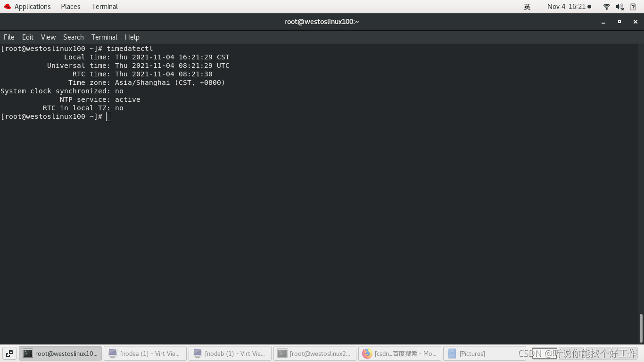Switch to root@westoslinux2... terminal in taskbar
Image resolution: width=644 pixels, height=362 pixels.
[x=315, y=354]
